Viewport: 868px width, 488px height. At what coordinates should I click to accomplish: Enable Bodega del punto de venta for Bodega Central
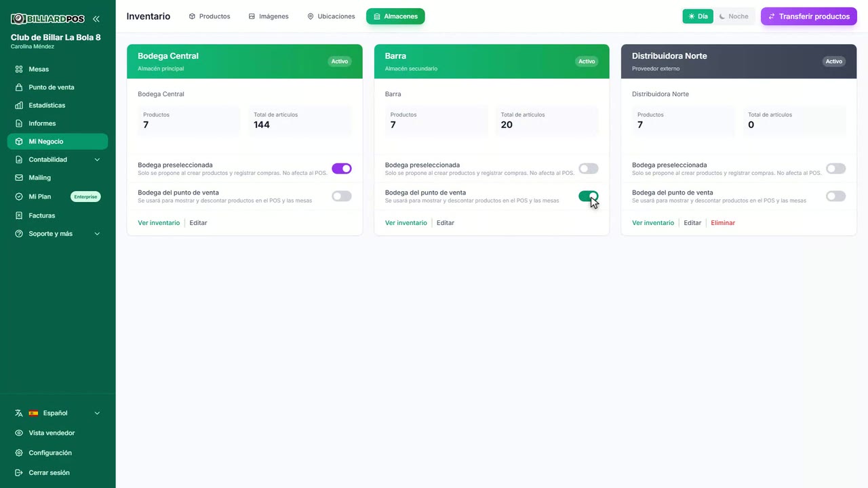coord(342,196)
